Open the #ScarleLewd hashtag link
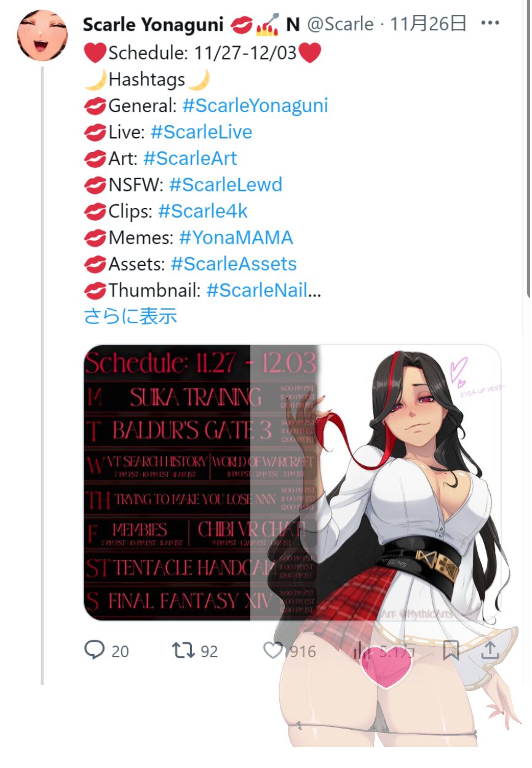This screenshot has width=532, height=768. point(226,185)
